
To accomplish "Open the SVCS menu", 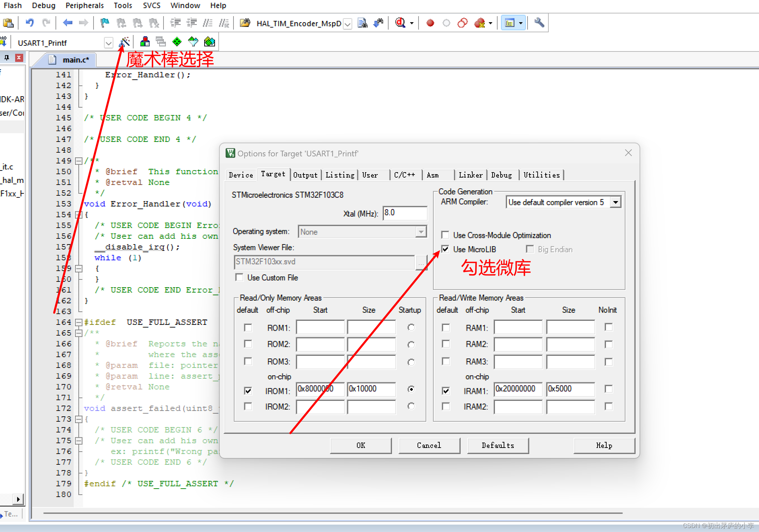I will tap(151, 5).
